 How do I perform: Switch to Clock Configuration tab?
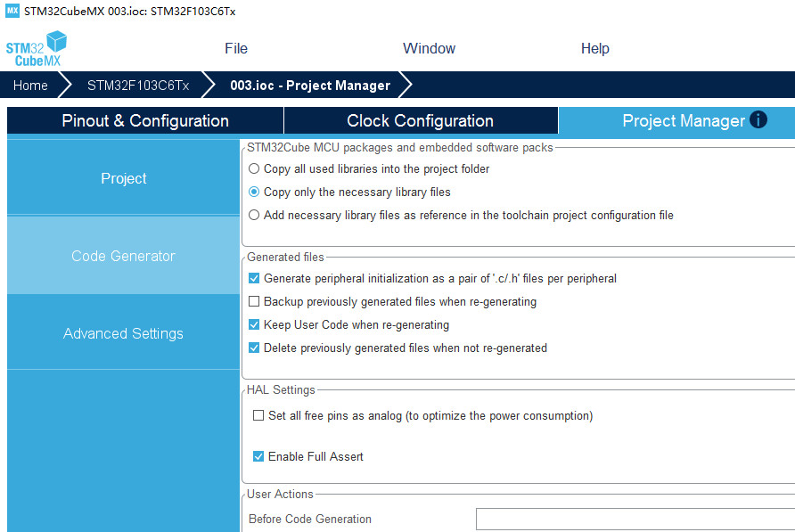tap(421, 120)
